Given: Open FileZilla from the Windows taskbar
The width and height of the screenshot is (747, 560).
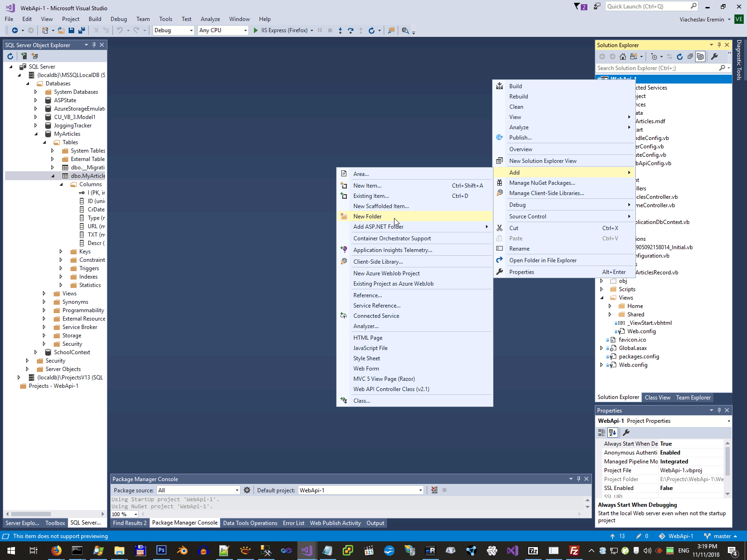Looking at the screenshot, I should point(574,551).
